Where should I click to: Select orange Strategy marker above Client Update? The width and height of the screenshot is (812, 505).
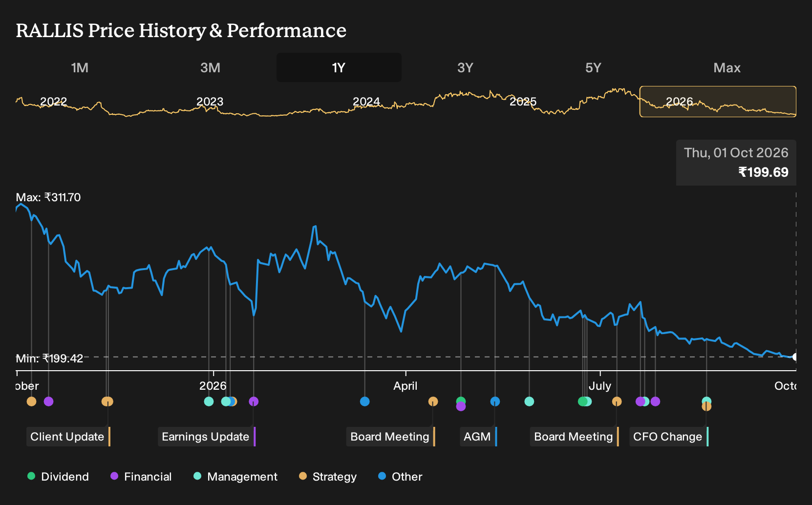pyautogui.click(x=107, y=401)
